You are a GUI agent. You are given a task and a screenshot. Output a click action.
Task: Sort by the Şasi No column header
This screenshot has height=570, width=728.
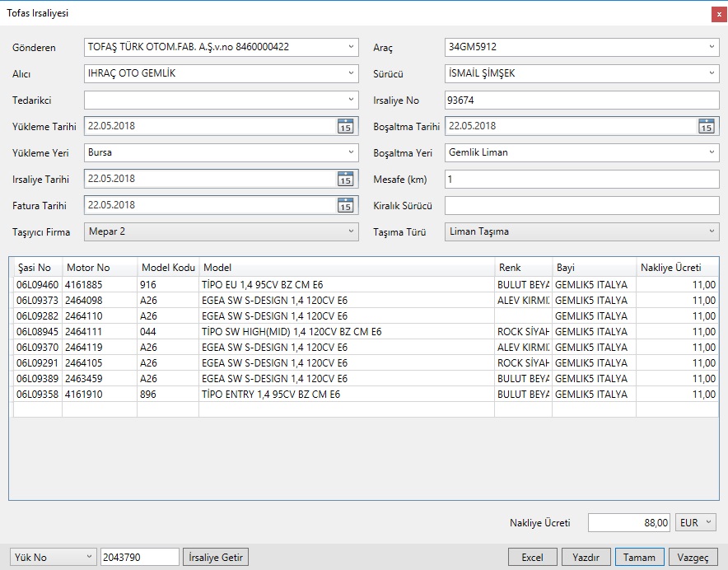tap(38, 268)
